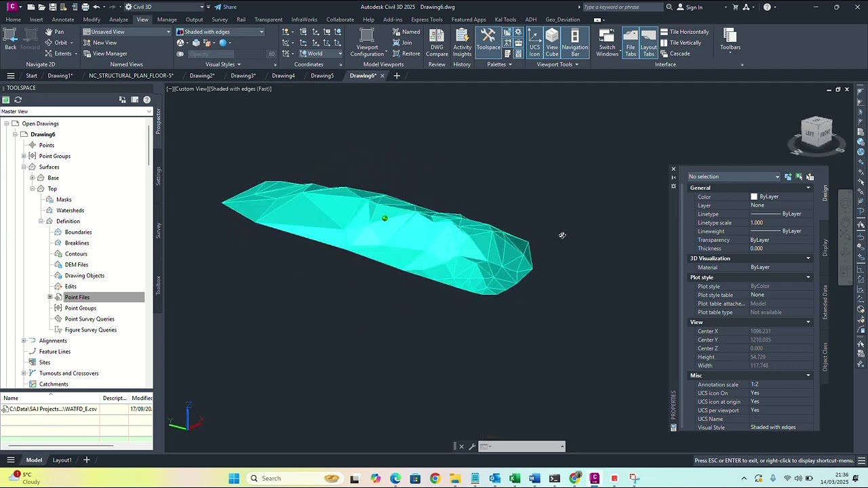Image resolution: width=868 pixels, height=488 pixels.
Task: Open the World UCS dropdown
Action: pyautogui.click(x=321, y=54)
